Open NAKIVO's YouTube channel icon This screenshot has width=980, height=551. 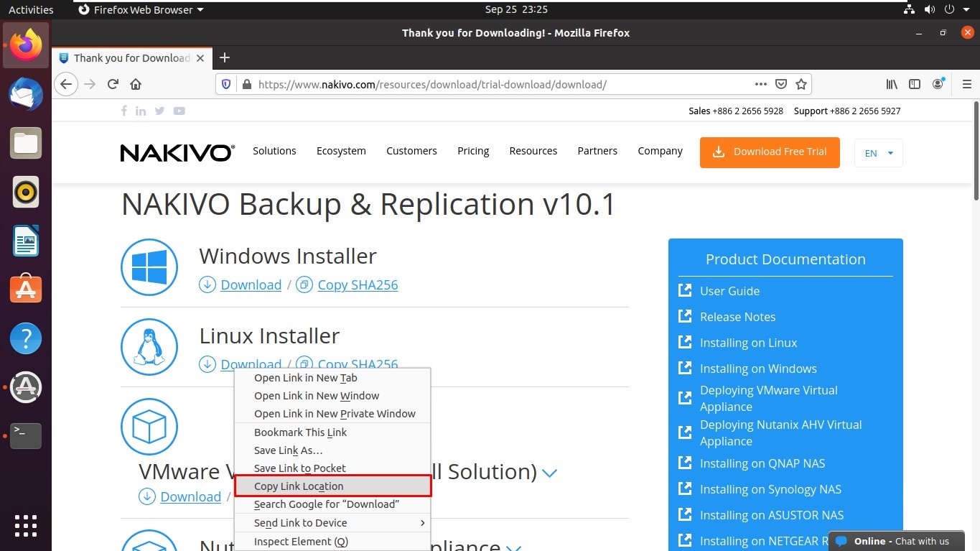pos(179,111)
